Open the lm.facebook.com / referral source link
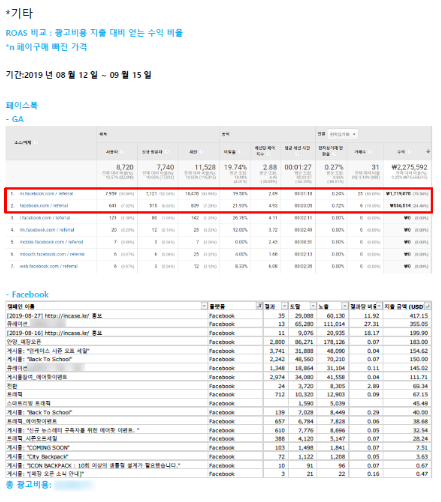The height and width of the screenshot is (502, 441). tap(47, 230)
